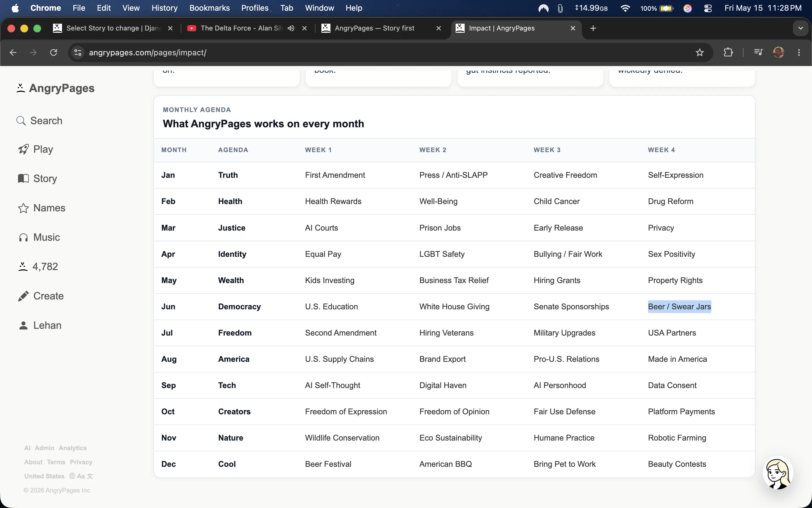Open the language switcher Aa icon
Viewport: 812px width, 508px height.
pos(81,476)
